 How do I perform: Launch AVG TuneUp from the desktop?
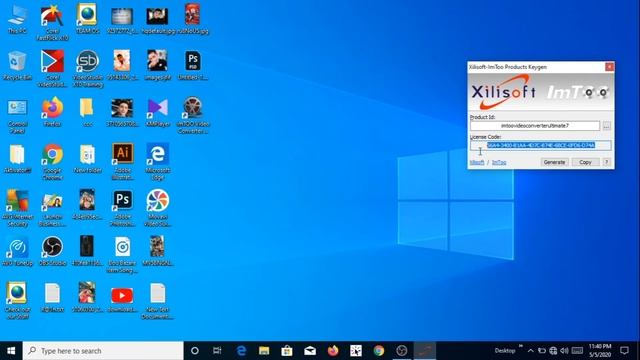tap(17, 251)
